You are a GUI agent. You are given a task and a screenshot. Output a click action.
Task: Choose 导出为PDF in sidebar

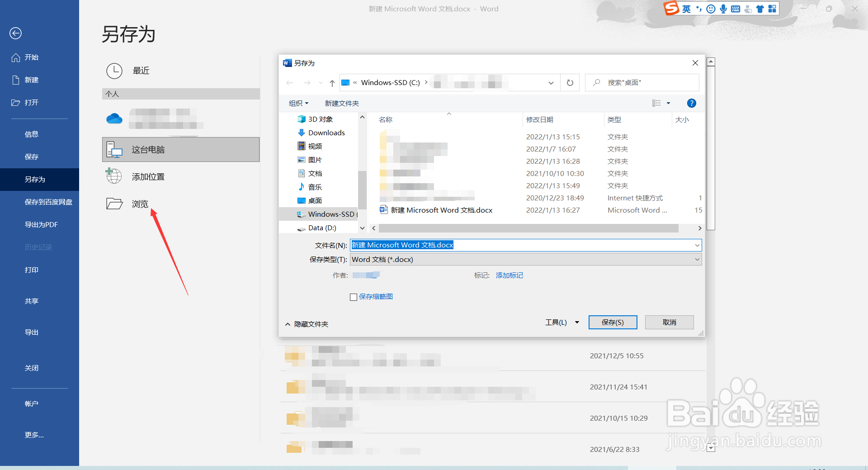41,225
